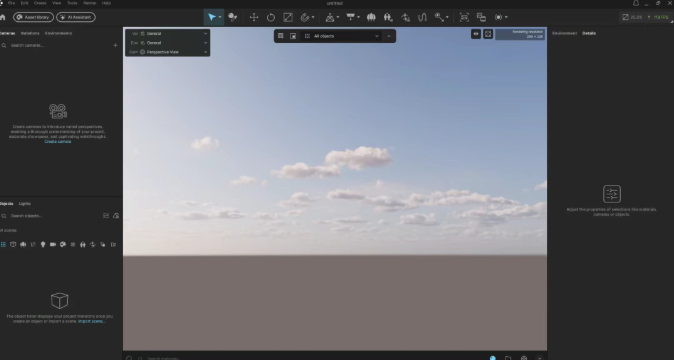Toggle the lightbulb lights filter icon
The image size is (674, 360).
tap(43, 244)
